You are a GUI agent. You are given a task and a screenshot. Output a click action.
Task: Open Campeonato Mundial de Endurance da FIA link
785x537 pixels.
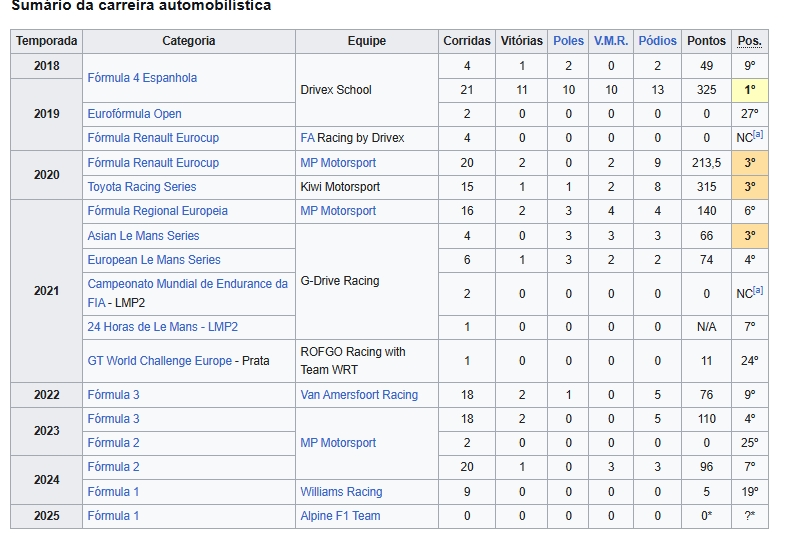click(x=187, y=284)
